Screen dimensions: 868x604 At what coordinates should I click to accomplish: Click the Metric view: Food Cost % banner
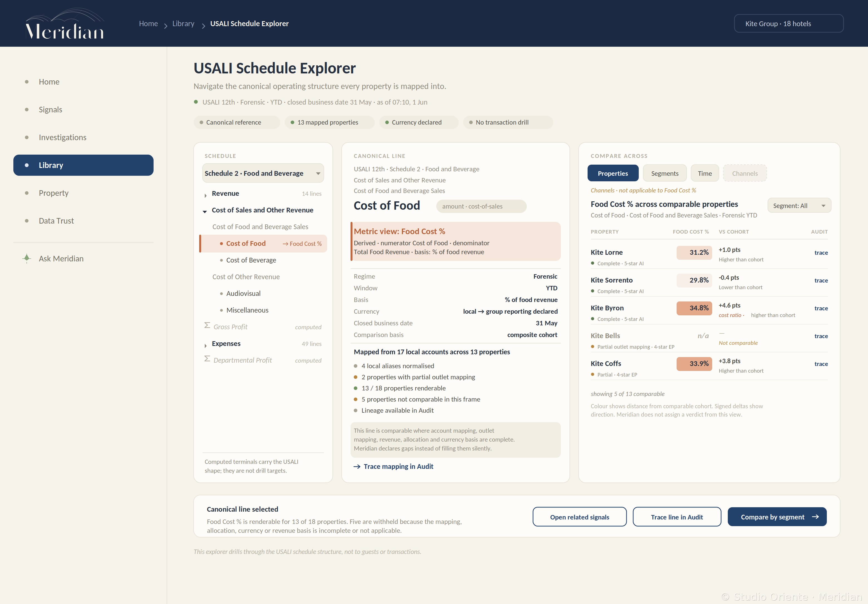coord(455,242)
